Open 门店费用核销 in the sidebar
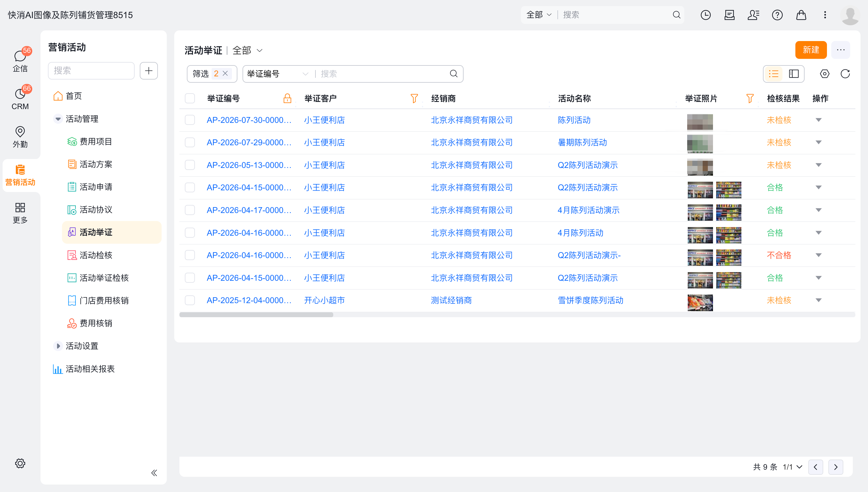Viewport: 868px width, 492px height. [104, 301]
